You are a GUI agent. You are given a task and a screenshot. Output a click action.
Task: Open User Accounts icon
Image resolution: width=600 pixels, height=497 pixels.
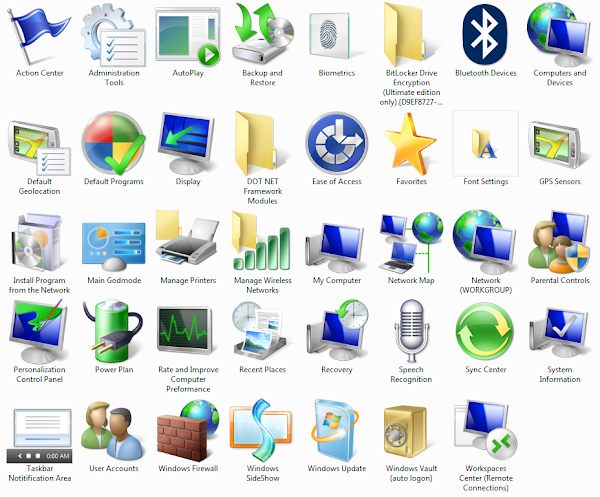(113, 430)
